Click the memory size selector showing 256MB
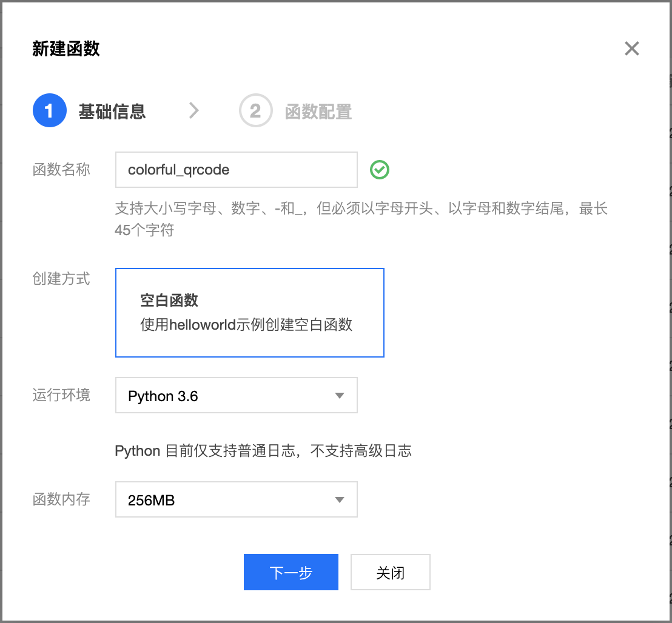The width and height of the screenshot is (672, 623). point(237,499)
